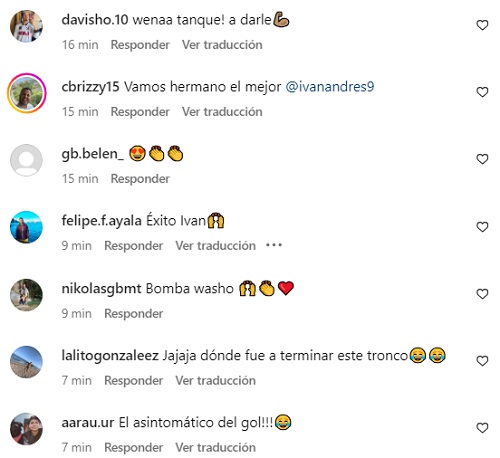
Task: Reply to gb.belen_'s comment
Action: 140,179
